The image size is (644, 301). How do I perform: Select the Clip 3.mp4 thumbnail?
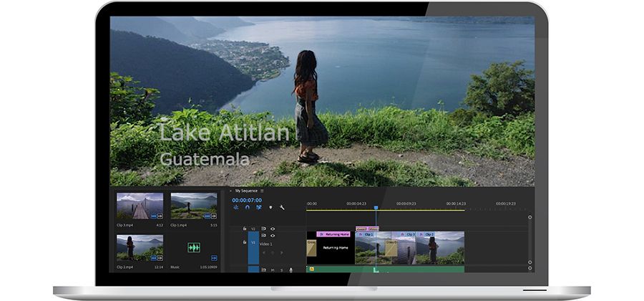[140, 206]
